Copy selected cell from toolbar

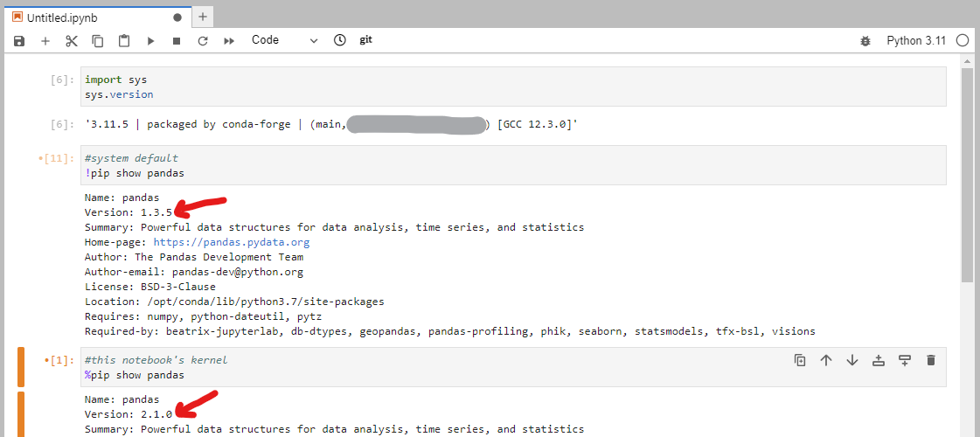coord(98,40)
